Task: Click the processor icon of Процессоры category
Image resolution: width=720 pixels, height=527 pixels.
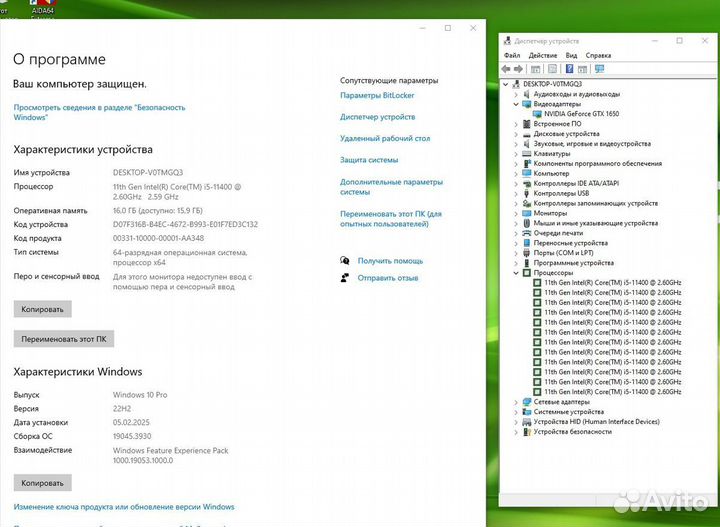Action: pyautogui.click(x=527, y=273)
